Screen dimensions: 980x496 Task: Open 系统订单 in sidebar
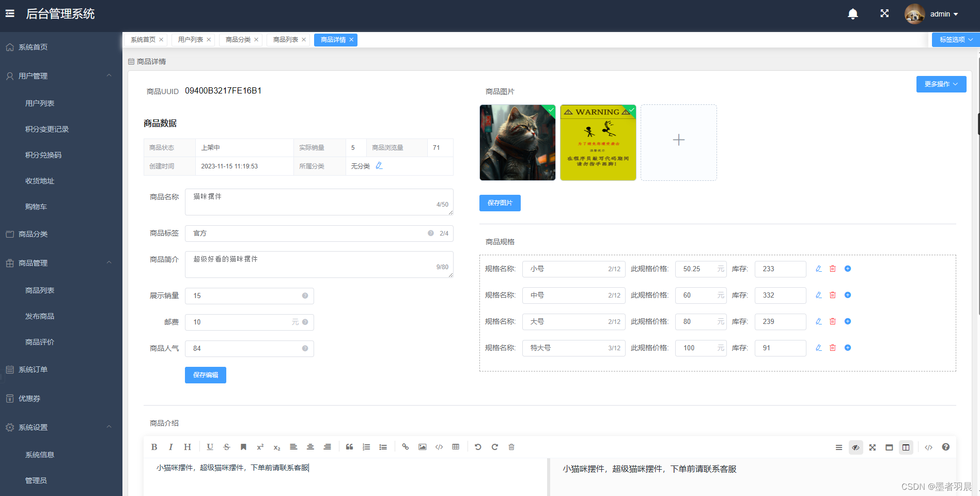[x=33, y=369]
